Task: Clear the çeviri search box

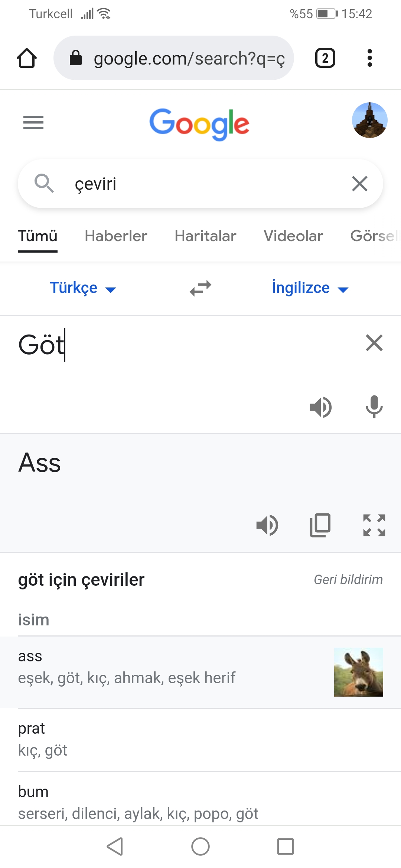Action: click(359, 184)
